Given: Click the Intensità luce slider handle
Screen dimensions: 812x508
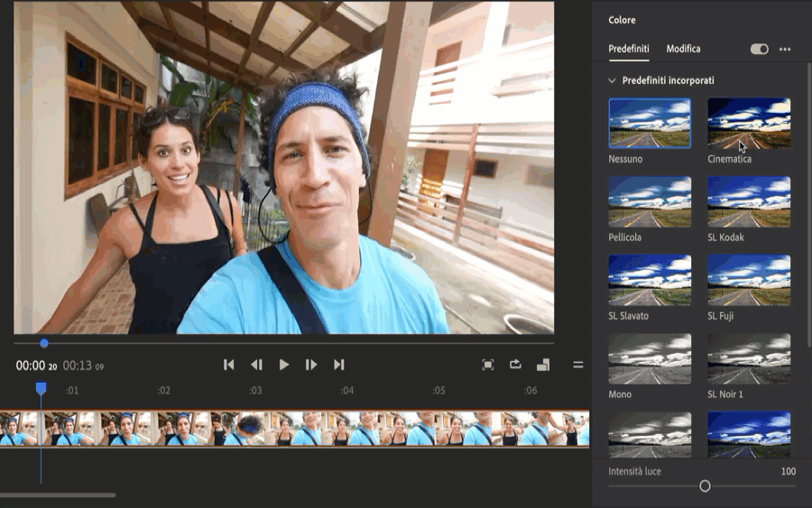Looking at the screenshot, I should [x=705, y=486].
